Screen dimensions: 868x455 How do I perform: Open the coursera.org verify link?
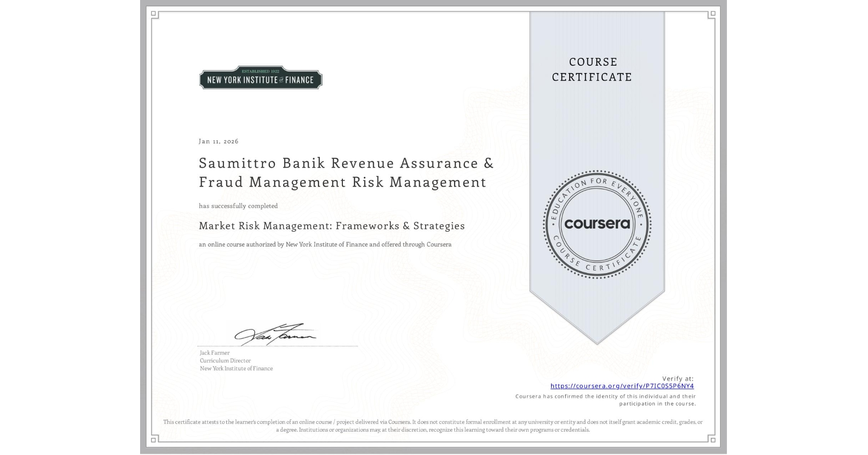[622, 386]
